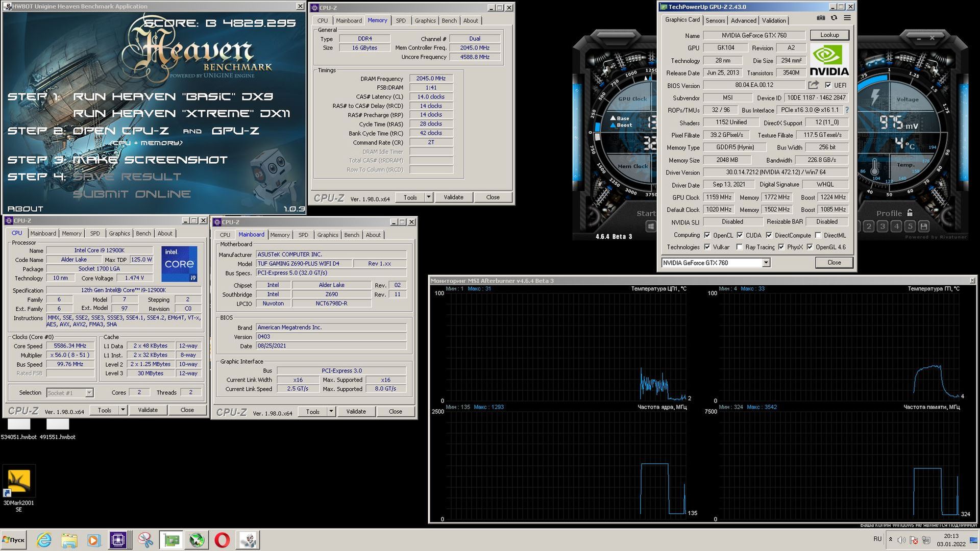Image resolution: width=980 pixels, height=551 pixels.
Task: Click ABOUT in HWBOT Heaven window
Action: point(25,209)
